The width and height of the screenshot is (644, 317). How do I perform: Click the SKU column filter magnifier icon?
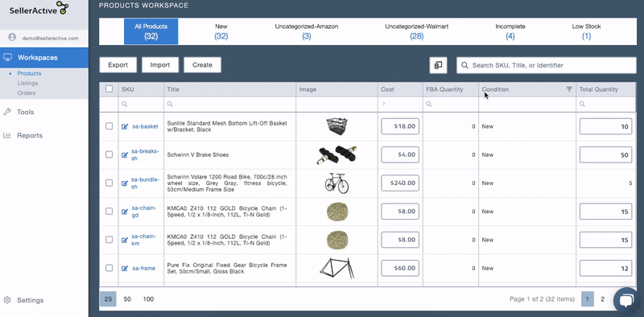click(x=124, y=105)
